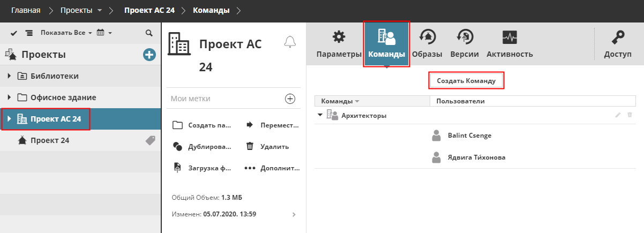Expand the Библиотеки tree node
This screenshot has width=644, height=233.
coord(10,76)
